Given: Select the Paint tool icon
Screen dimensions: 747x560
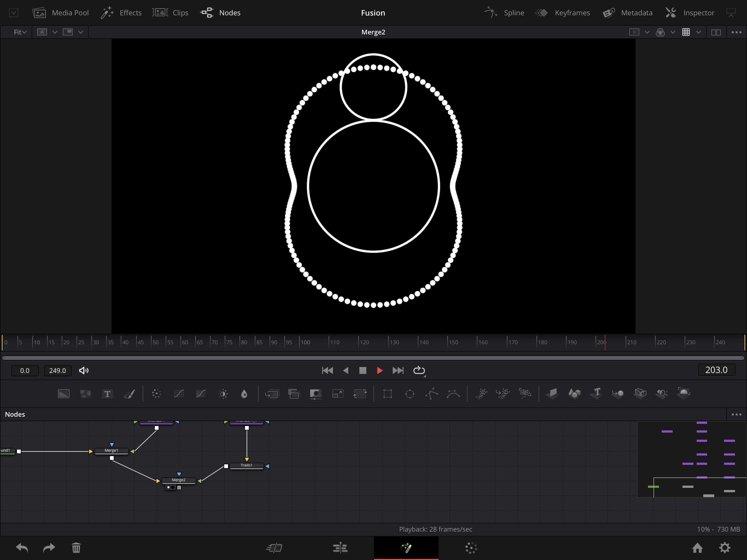Looking at the screenshot, I should pos(129,394).
